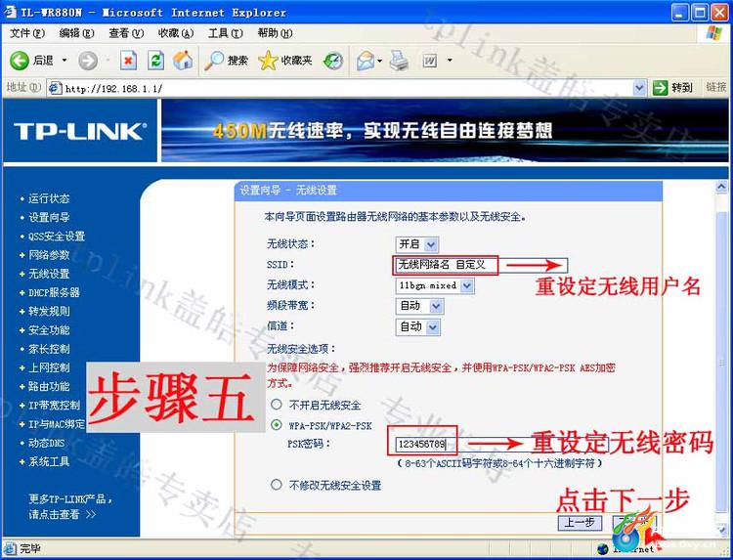Click the Refresh page icon
This screenshot has height=560, width=733.
coord(155,61)
